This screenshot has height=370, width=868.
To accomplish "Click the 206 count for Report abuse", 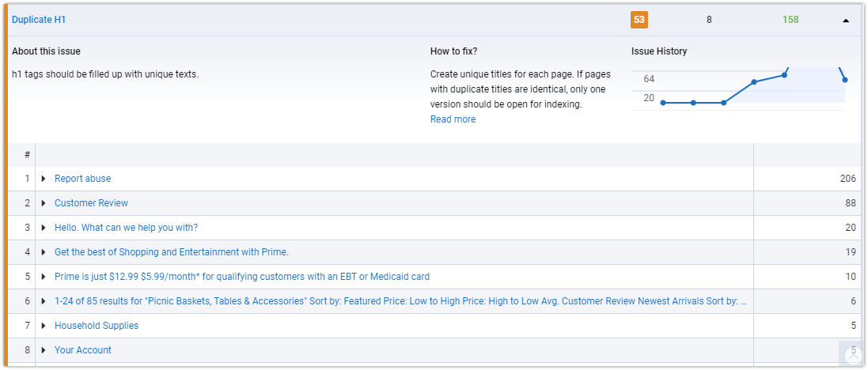I will (847, 179).
